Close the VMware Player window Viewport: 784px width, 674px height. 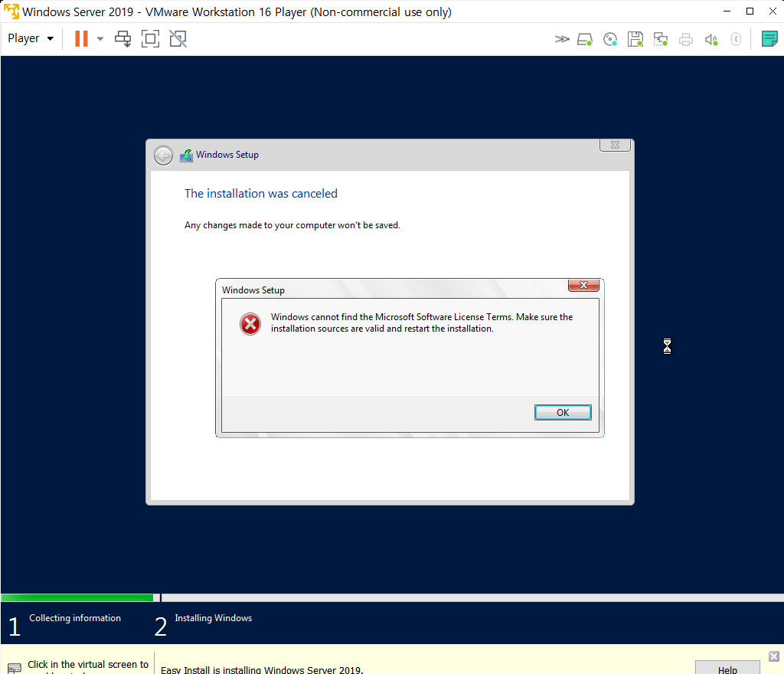(x=773, y=11)
